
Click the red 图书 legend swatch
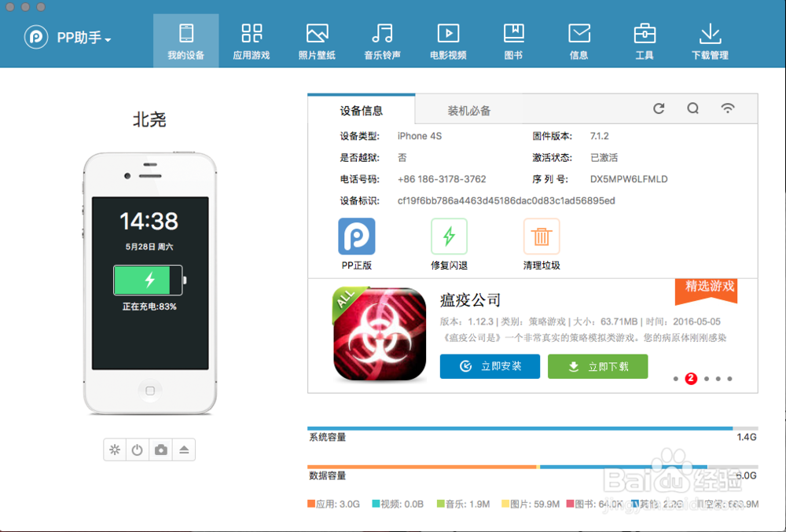coord(570,504)
